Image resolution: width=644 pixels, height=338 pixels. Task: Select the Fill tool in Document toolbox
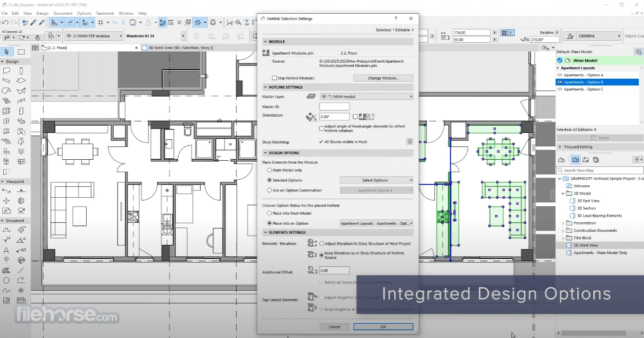click(7, 270)
